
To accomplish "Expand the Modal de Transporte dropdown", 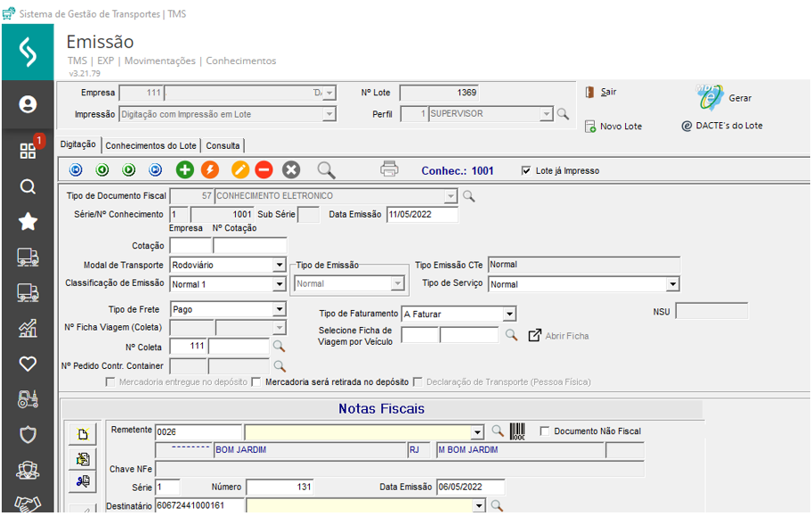I will pyautogui.click(x=279, y=265).
